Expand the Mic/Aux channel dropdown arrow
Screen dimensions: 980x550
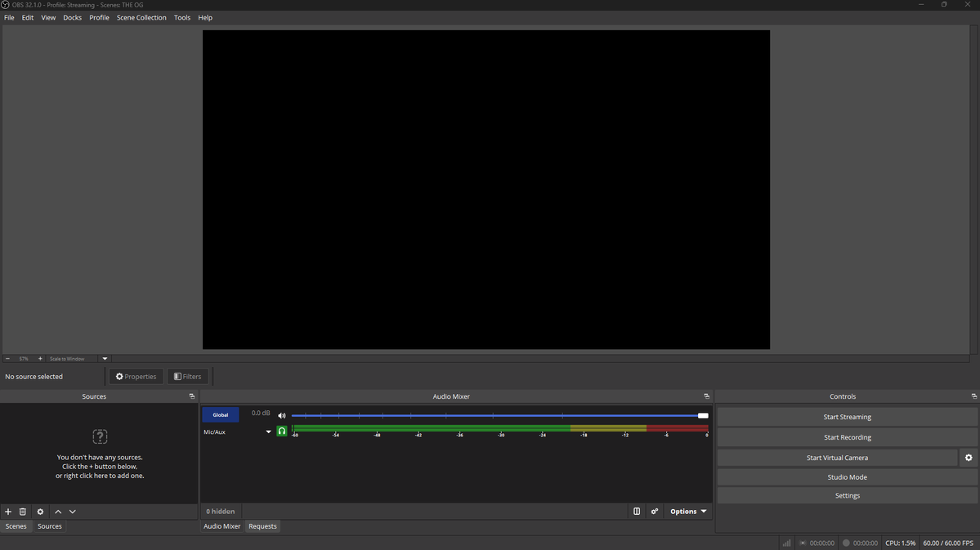[268, 432]
